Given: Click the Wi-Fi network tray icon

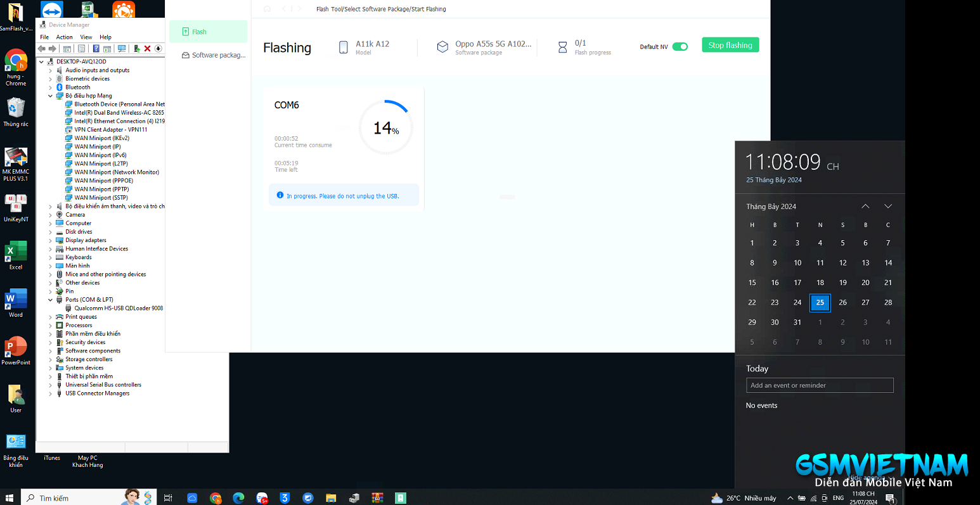Looking at the screenshot, I should 813,498.
